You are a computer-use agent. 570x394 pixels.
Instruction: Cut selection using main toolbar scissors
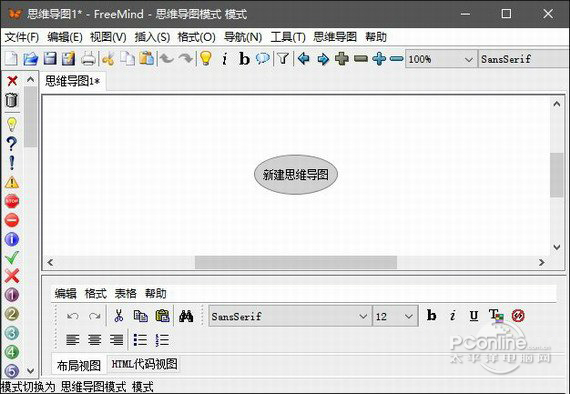click(x=108, y=59)
